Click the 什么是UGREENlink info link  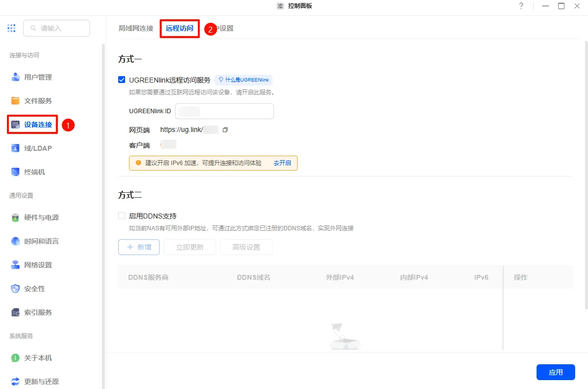(x=243, y=80)
